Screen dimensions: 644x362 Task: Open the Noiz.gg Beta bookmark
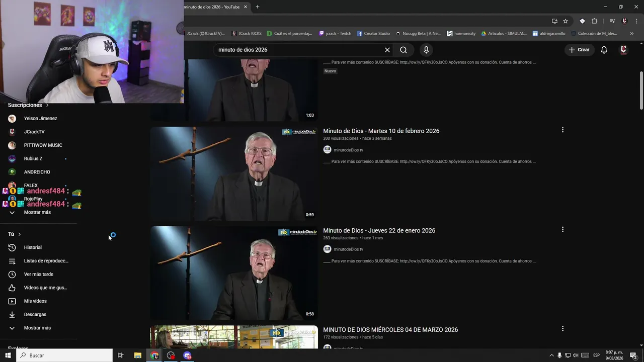coord(418,34)
